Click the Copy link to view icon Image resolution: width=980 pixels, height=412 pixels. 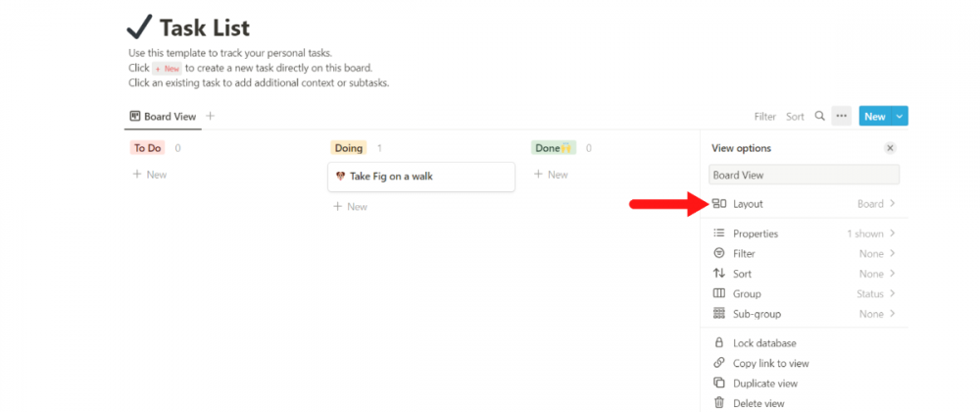pyautogui.click(x=719, y=363)
